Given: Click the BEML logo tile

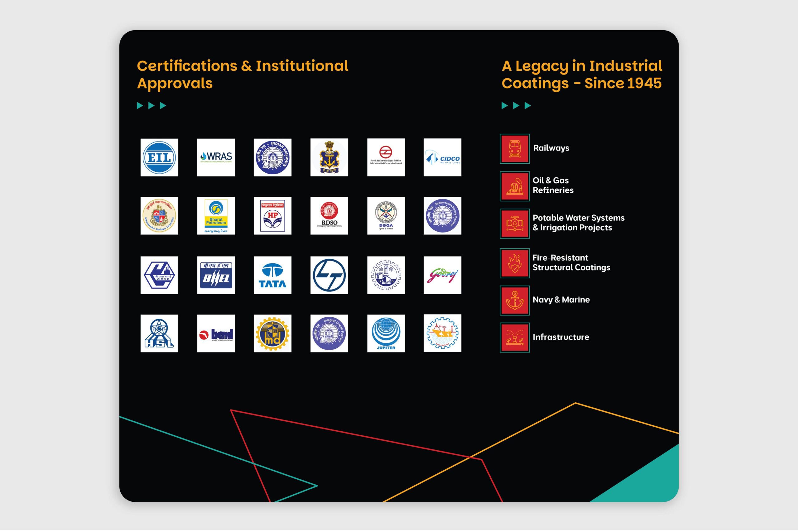Looking at the screenshot, I should (x=216, y=333).
